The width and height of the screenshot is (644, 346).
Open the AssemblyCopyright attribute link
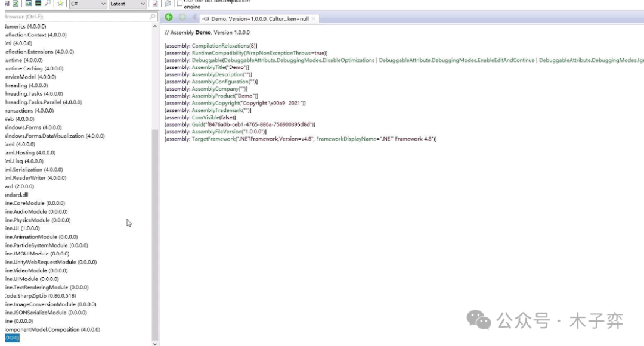(x=216, y=103)
